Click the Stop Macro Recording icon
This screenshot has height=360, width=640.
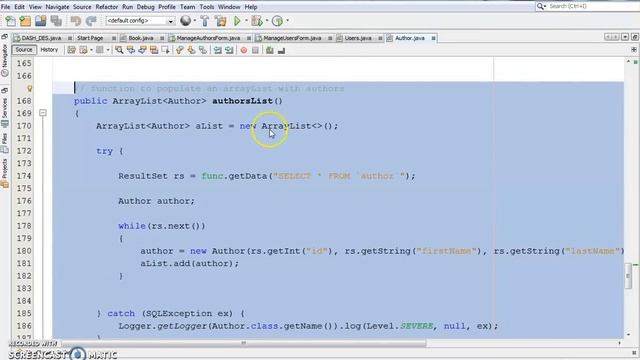click(255, 50)
